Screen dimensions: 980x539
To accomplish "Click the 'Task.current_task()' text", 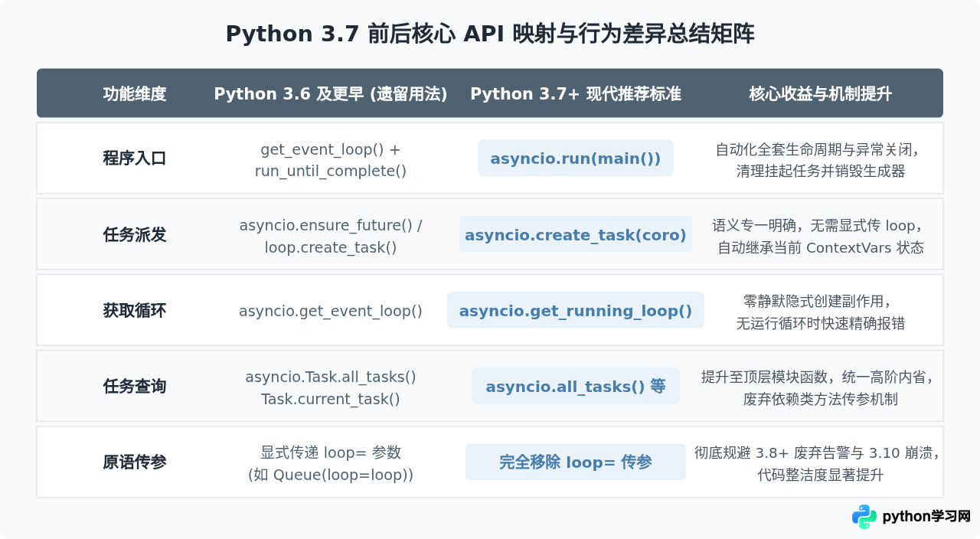I will pyautogui.click(x=331, y=399).
